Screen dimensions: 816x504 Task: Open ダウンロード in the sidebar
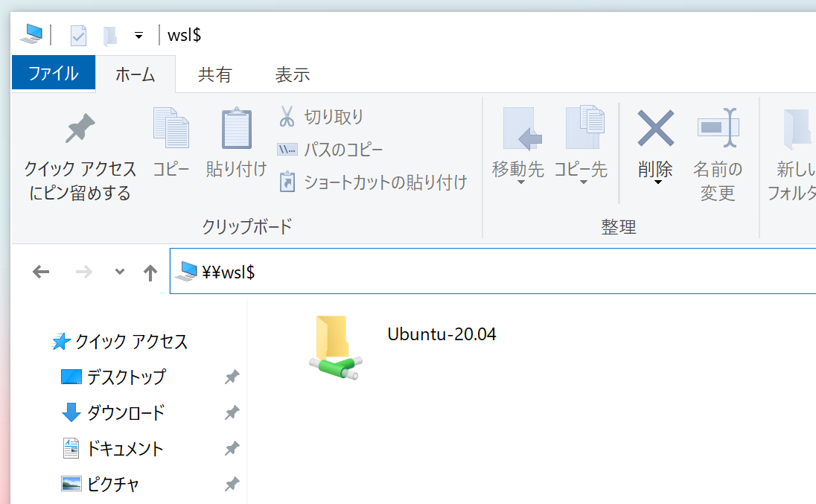coord(125,412)
